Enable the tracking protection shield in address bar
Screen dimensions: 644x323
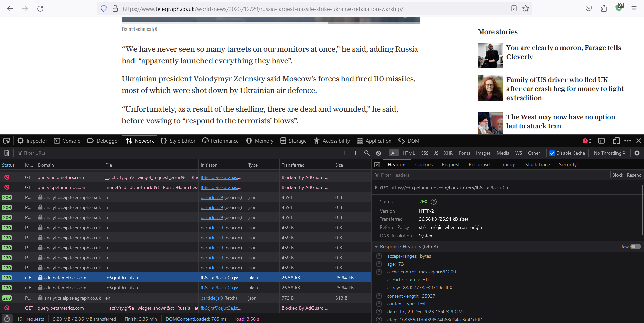click(x=104, y=9)
